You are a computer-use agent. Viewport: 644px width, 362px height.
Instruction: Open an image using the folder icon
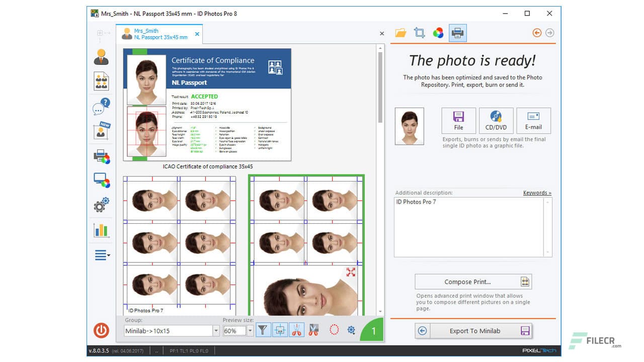point(400,33)
